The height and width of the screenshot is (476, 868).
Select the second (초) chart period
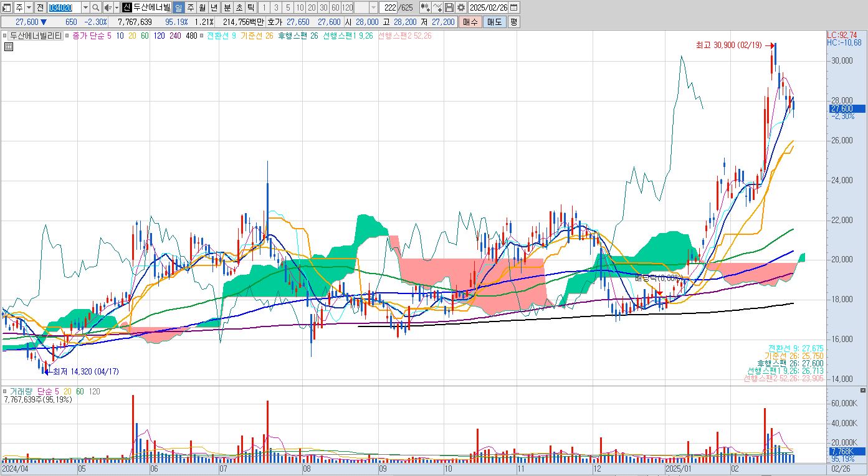239,7
